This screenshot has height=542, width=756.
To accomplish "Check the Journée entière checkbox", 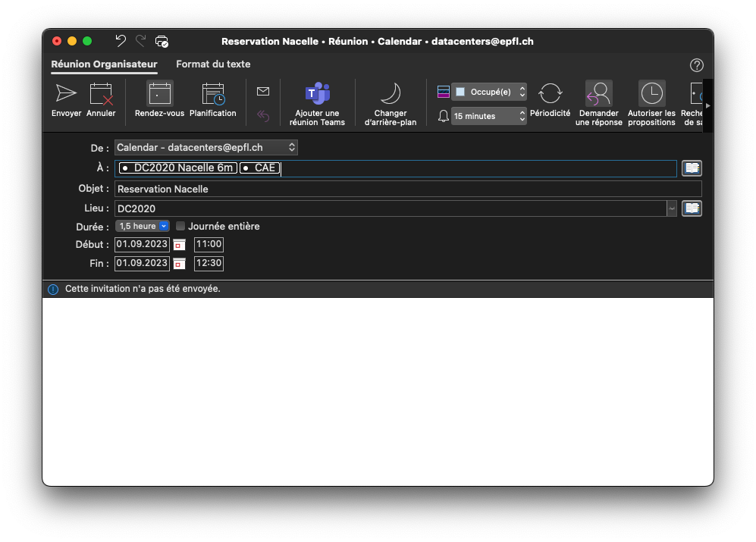I will click(x=180, y=226).
